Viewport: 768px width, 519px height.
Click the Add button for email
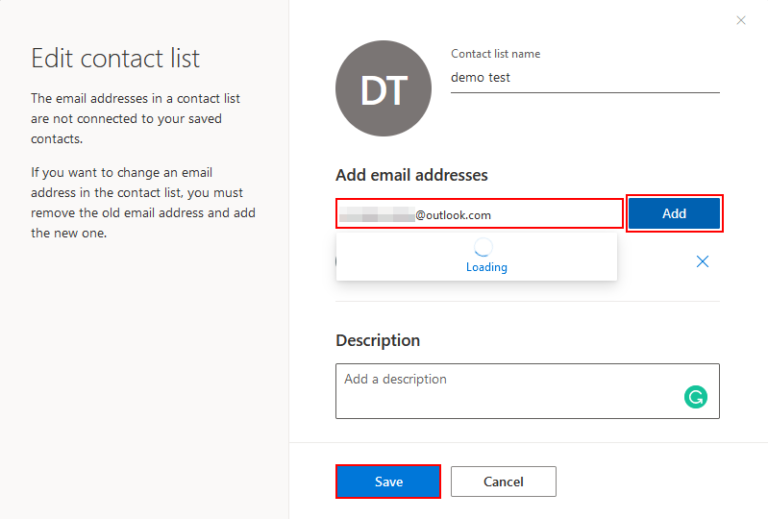(674, 213)
